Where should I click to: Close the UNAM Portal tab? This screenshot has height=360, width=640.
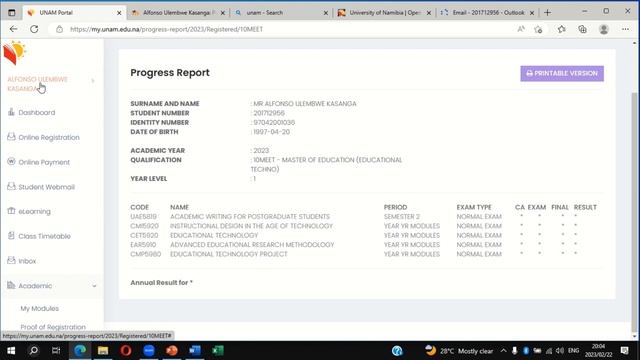tap(119, 13)
